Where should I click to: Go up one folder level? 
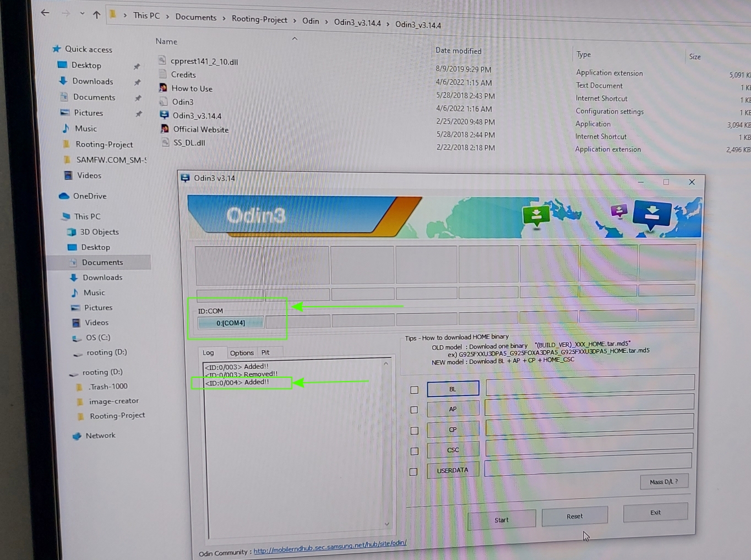click(x=97, y=14)
